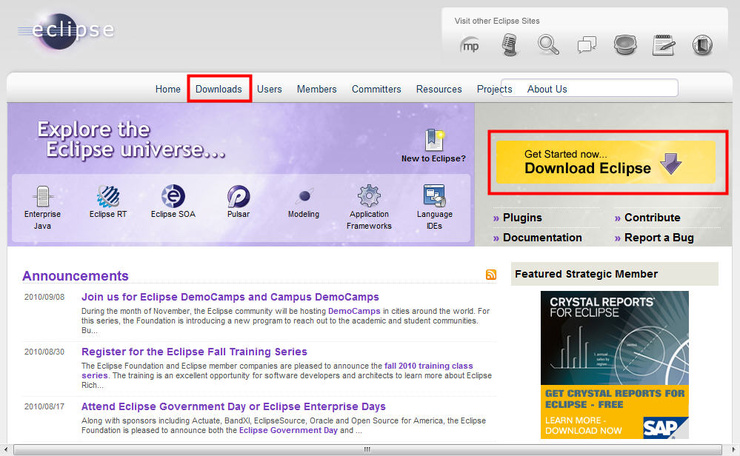The image size is (740, 456).
Task: Select the Eclipse RT icon
Action: 108,196
